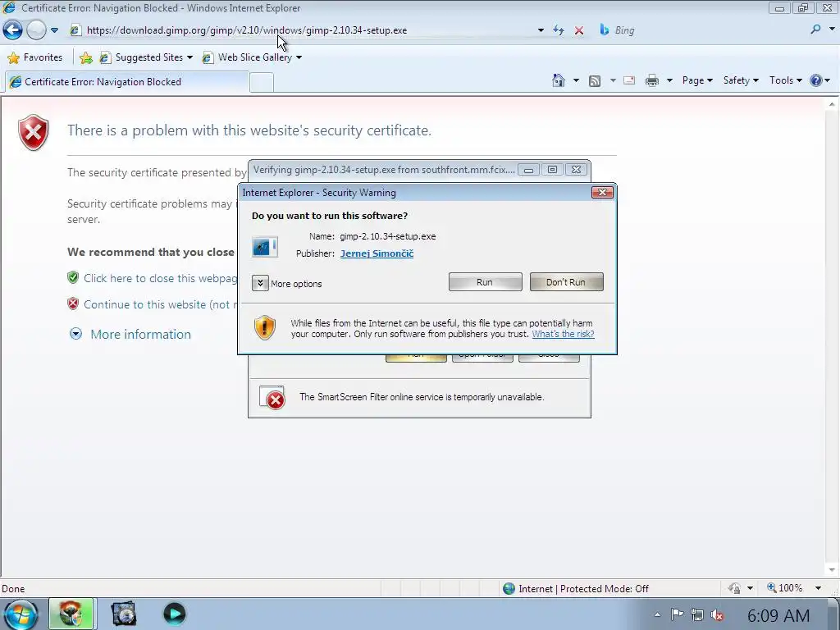Viewport: 840px width, 630px height.
Task: Click the yellow warning shield icon
Action: click(265, 328)
